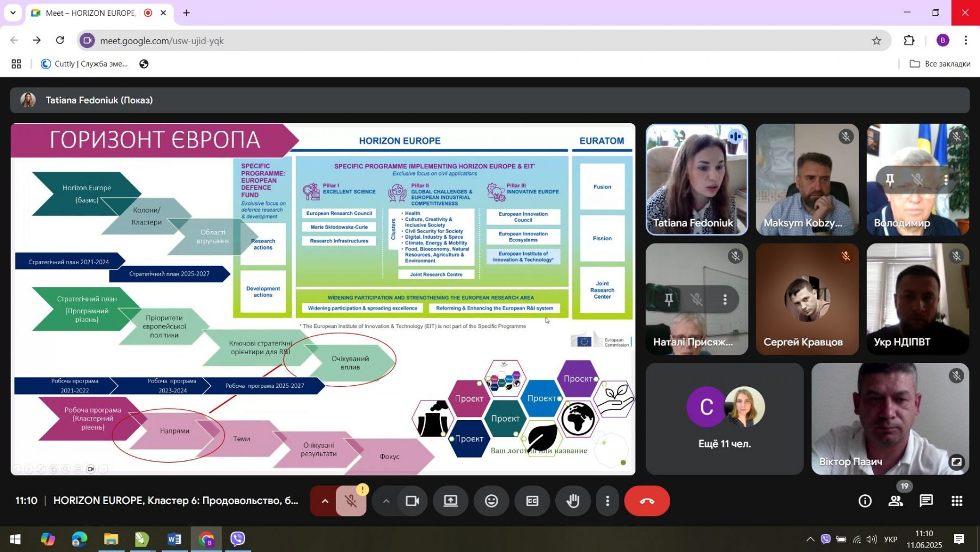Turn on closed captions
The image size is (980, 552).
pos(532,501)
